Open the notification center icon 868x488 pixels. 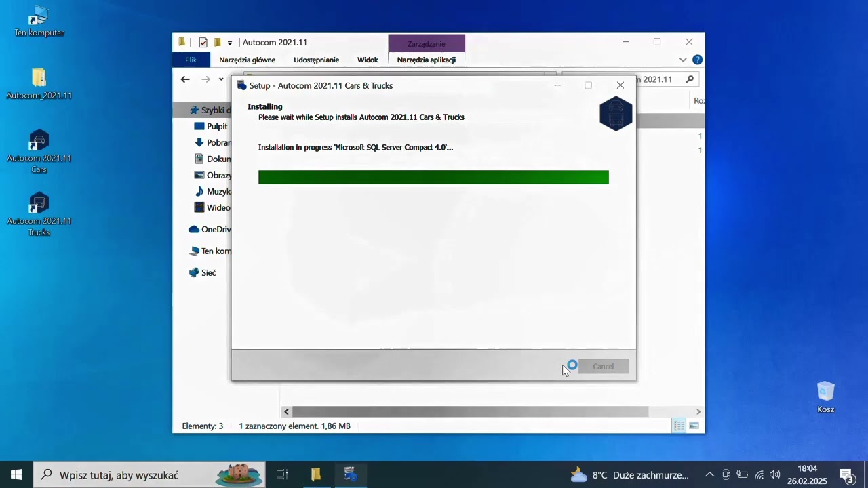(x=847, y=475)
